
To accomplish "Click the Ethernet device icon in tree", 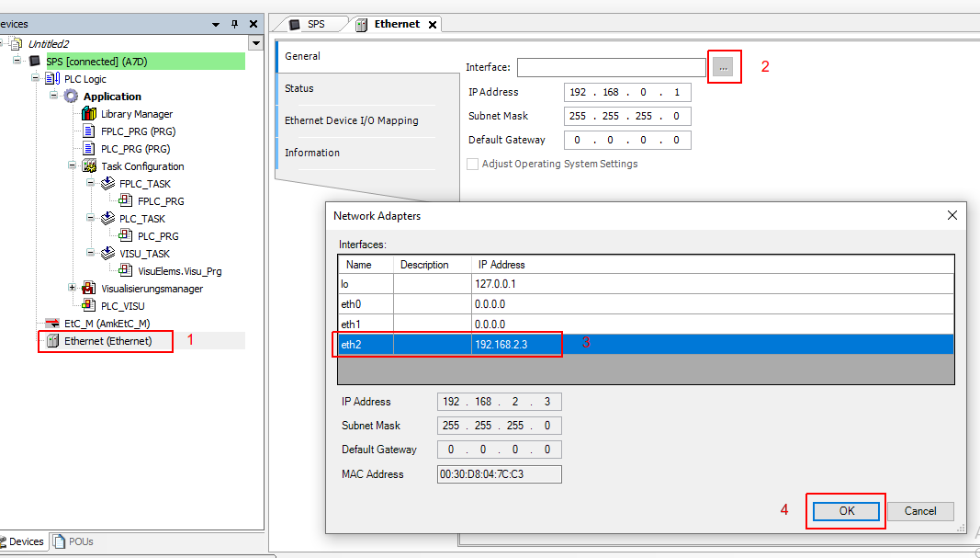I will tap(52, 341).
